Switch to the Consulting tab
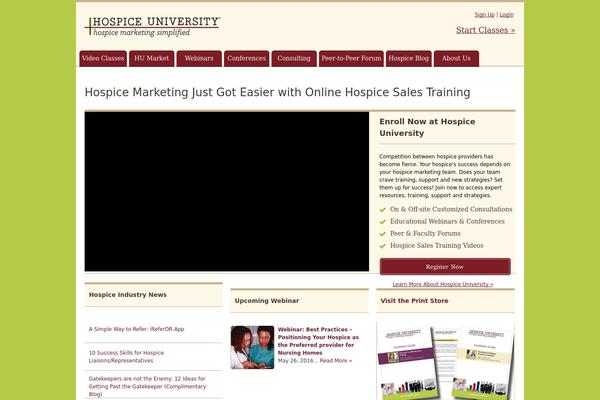The height and width of the screenshot is (400, 600). (294, 59)
